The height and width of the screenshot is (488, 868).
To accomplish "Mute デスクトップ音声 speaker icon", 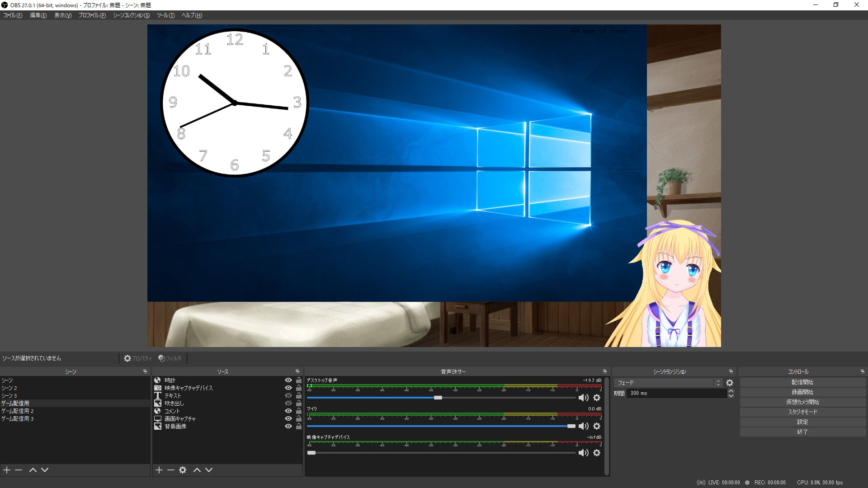I will 584,398.
